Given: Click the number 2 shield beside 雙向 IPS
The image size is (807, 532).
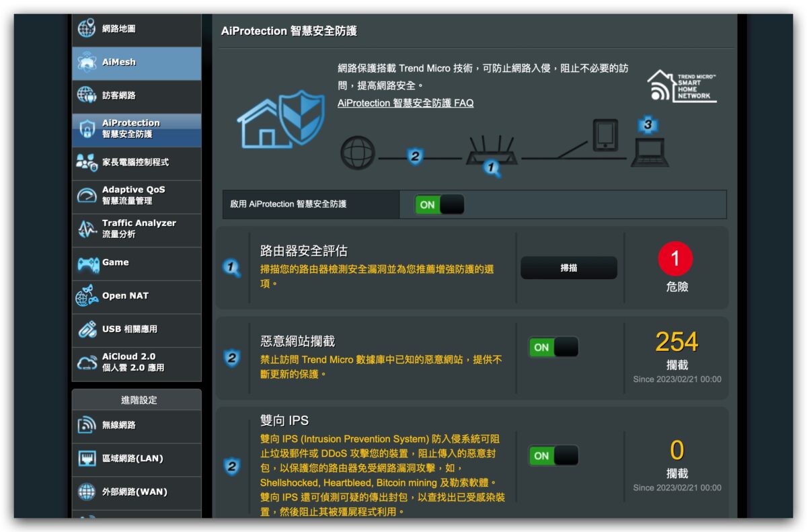Looking at the screenshot, I should pos(231,466).
